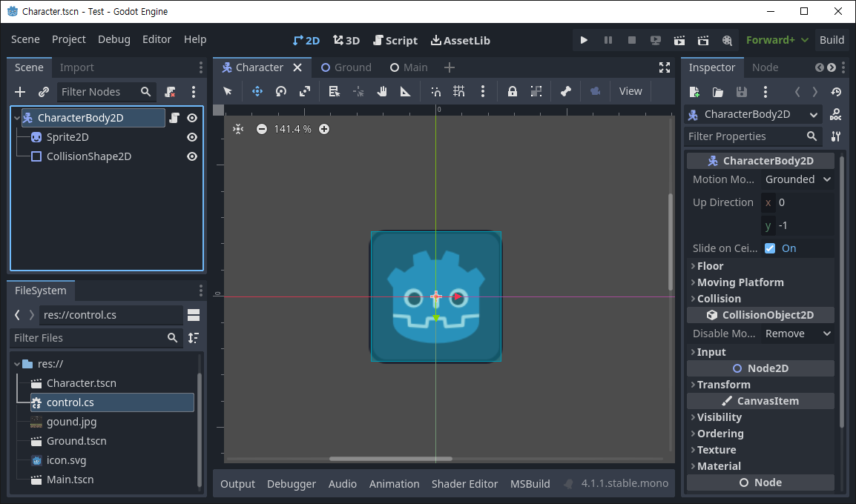Open Motion Mode Grounded dropdown
This screenshot has height=504, width=856.
point(797,179)
